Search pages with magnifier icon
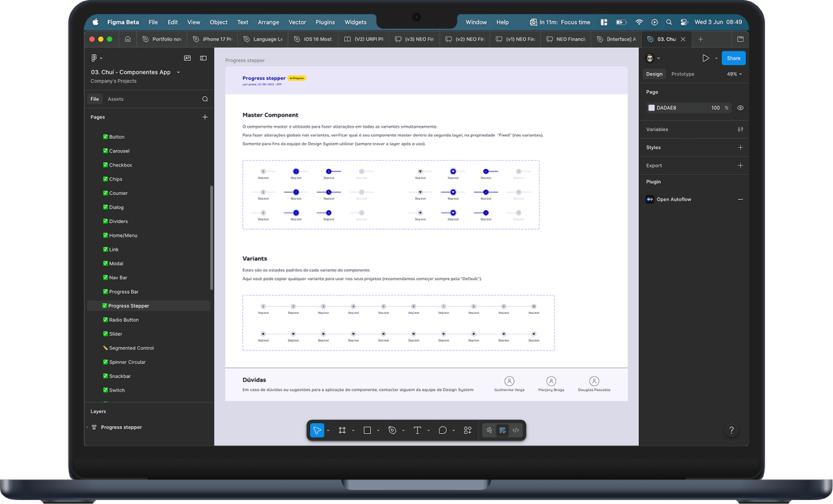 tap(205, 99)
